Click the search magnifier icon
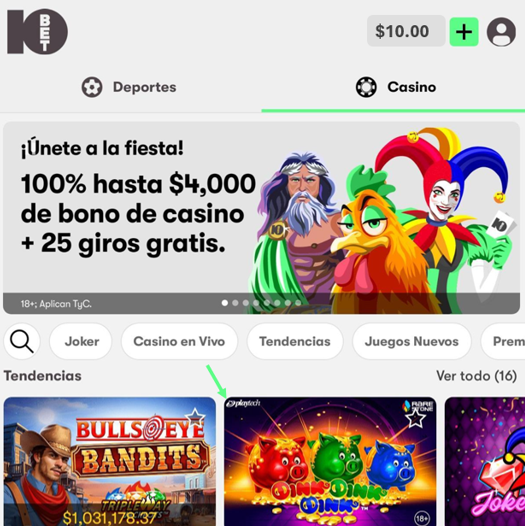 click(22, 341)
